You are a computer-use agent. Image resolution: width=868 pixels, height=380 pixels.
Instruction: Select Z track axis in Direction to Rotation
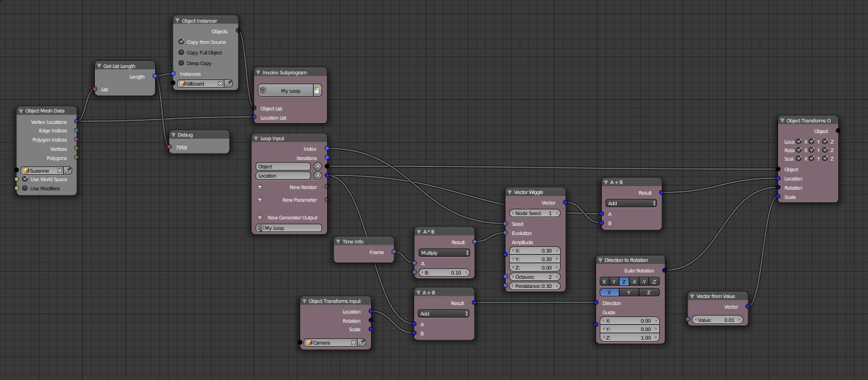pos(624,282)
